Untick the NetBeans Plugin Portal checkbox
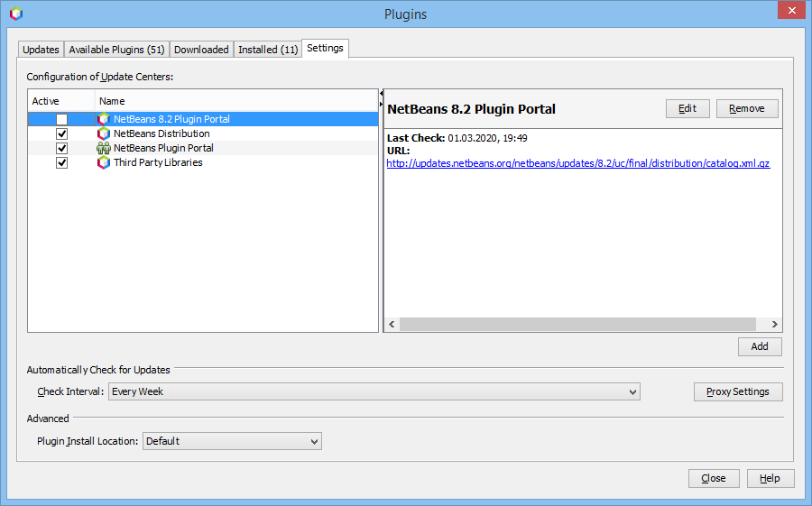The height and width of the screenshot is (506, 812). (61, 148)
